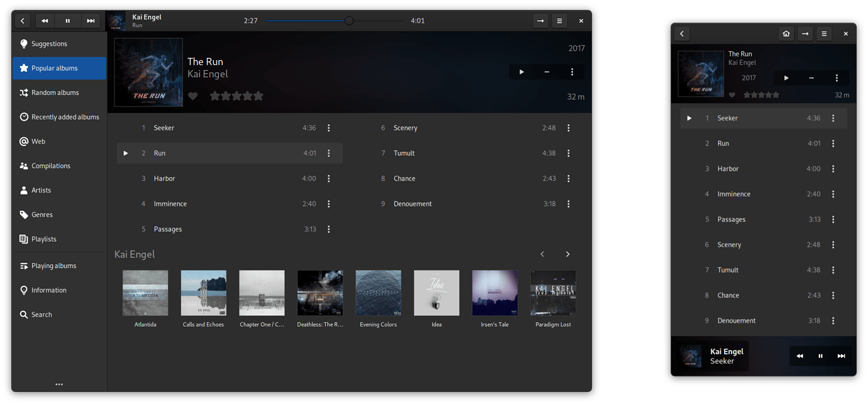Toggle the heart favorite for The Run

pyautogui.click(x=193, y=96)
